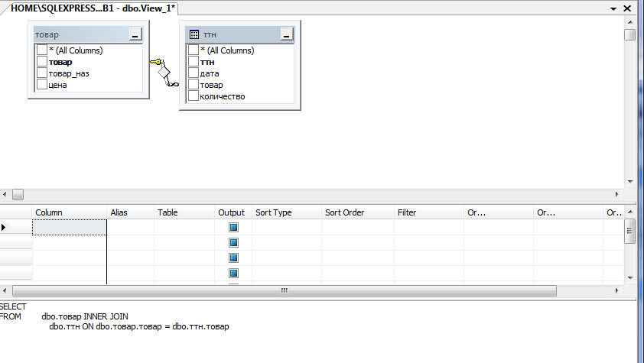The height and width of the screenshot is (363, 644).
Task: Click the Filter column header
Action: [x=429, y=212]
